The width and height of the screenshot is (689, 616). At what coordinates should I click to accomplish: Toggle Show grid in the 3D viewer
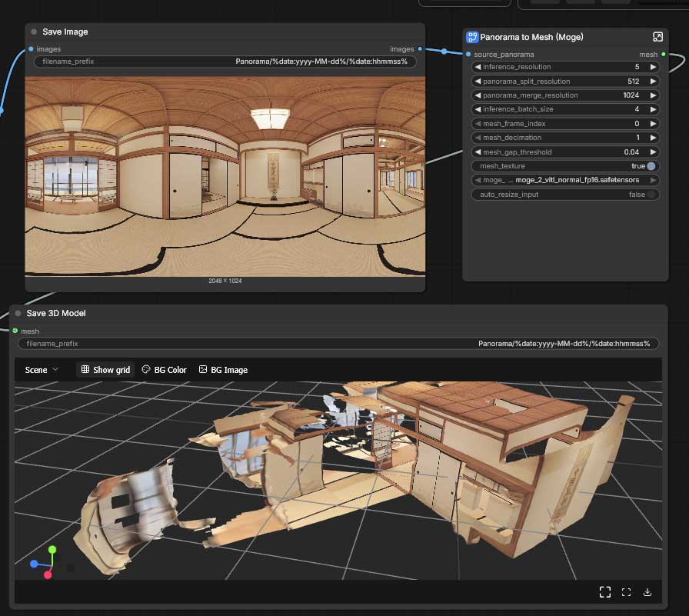(105, 370)
